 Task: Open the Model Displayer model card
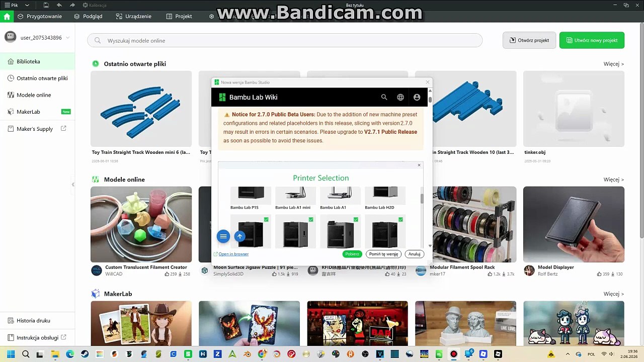574,224
